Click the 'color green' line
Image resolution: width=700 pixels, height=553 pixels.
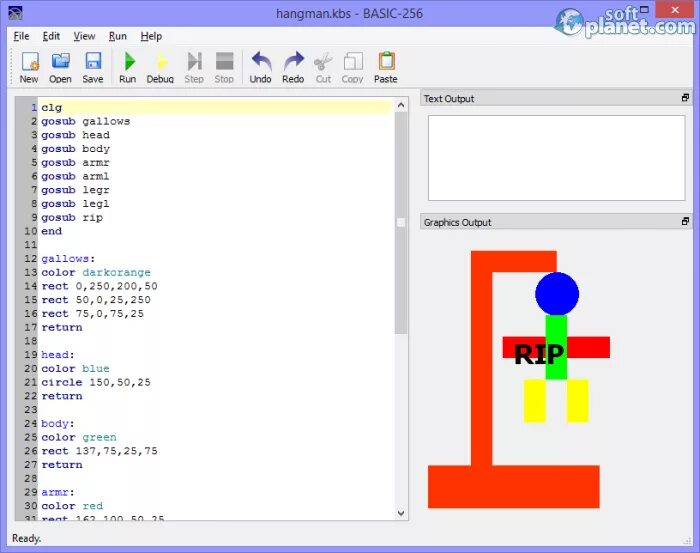coord(79,437)
